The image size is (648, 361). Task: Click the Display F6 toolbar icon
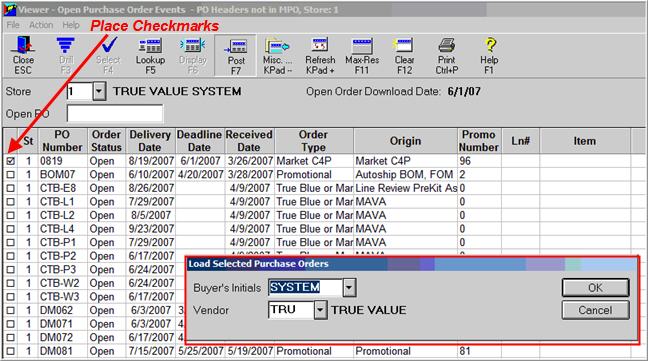coord(193,56)
